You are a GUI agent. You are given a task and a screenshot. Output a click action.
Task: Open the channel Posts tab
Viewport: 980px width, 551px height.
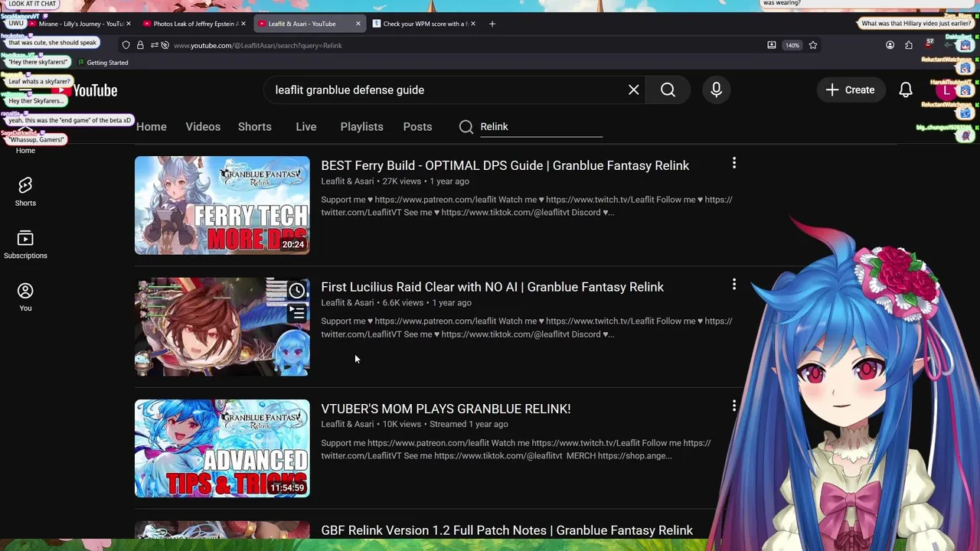[417, 126]
